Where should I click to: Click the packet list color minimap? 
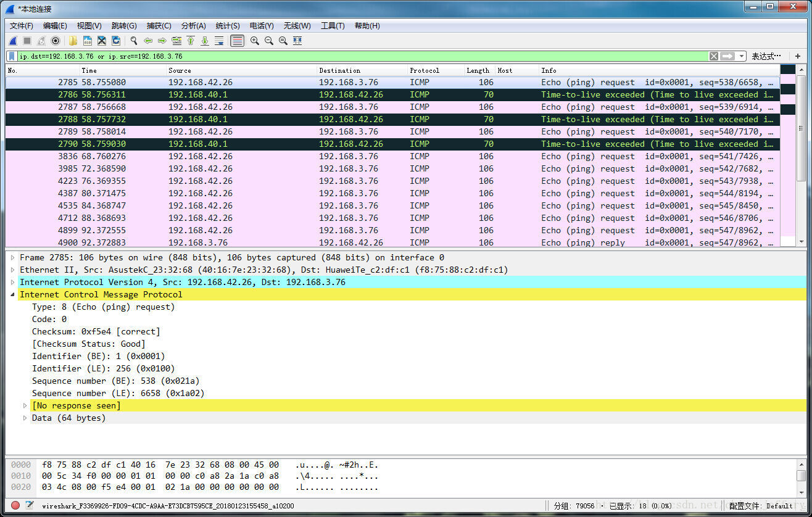click(788, 154)
